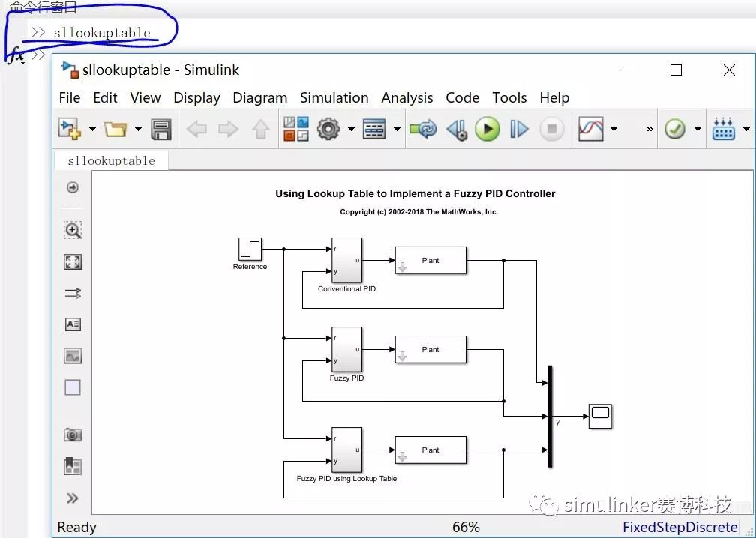Click the Back navigation arrow

pos(196,129)
